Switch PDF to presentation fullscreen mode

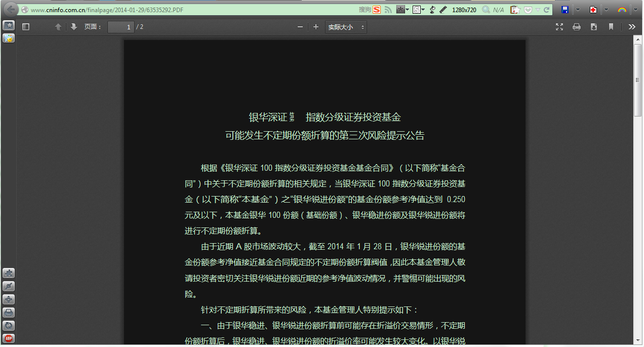coord(559,27)
